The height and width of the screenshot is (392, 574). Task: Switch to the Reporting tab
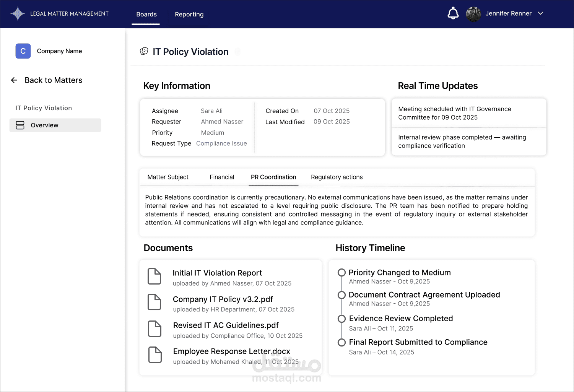[x=189, y=15]
